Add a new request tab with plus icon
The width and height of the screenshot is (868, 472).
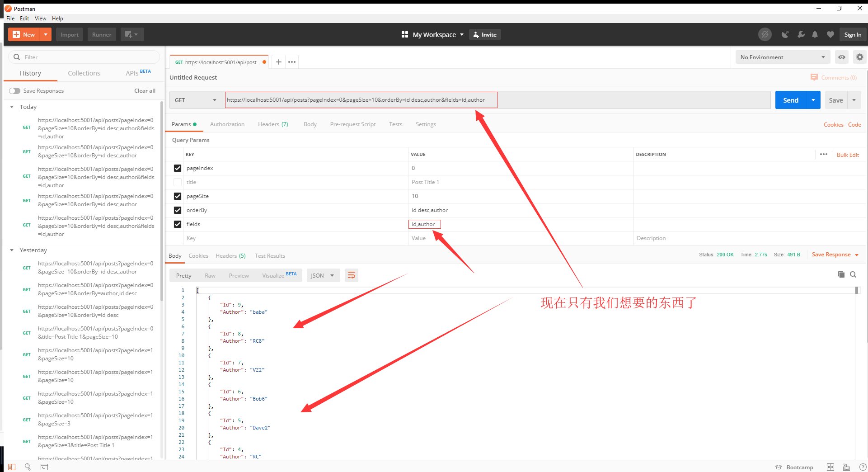pos(279,62)
